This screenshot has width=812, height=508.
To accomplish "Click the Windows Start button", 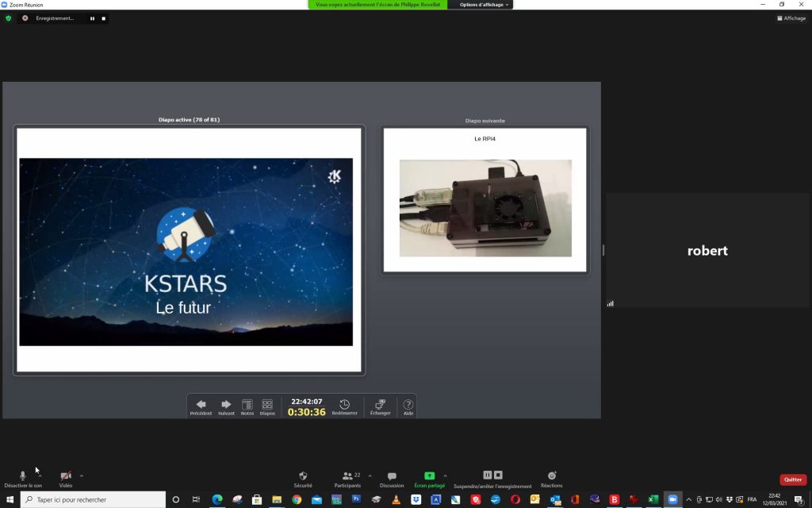I will coord(10,500).
